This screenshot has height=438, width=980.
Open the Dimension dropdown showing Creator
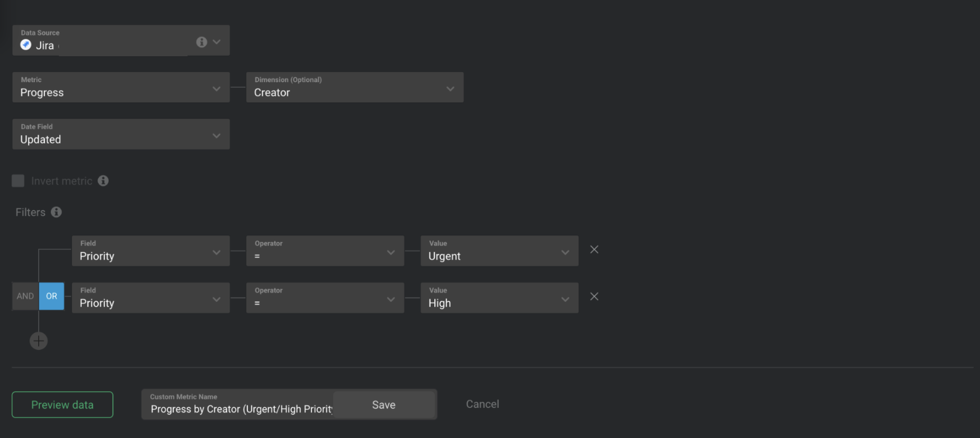[x=355, y=87]
